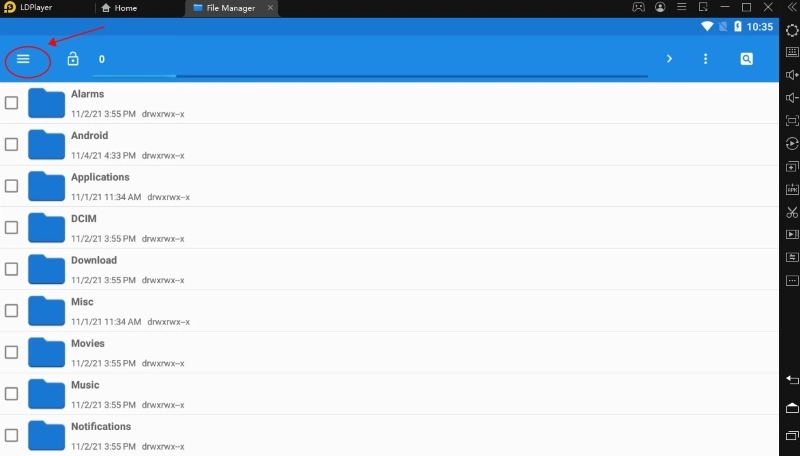Click the volume up icon
The height and width of the screenshot is (456, 800).
(x=792, y=75)
